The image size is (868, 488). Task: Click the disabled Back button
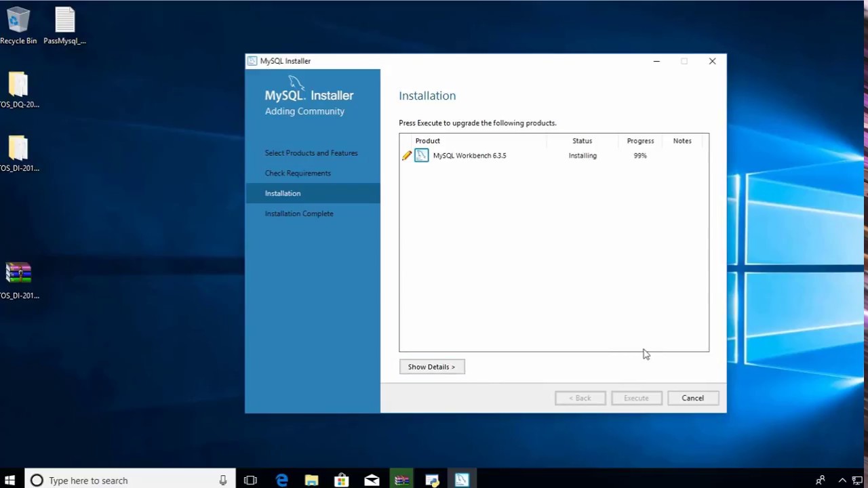pos(580,398)
